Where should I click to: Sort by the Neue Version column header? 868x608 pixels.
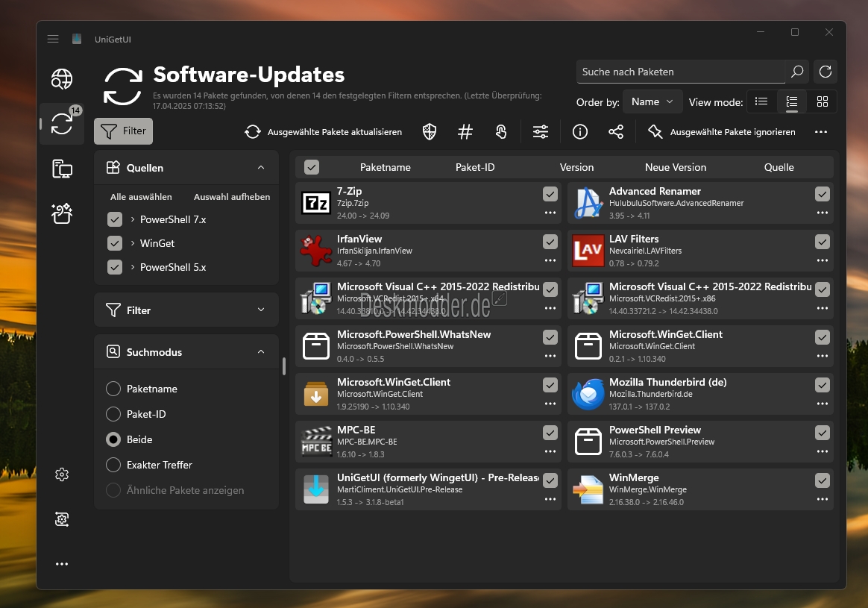(676, 167)
